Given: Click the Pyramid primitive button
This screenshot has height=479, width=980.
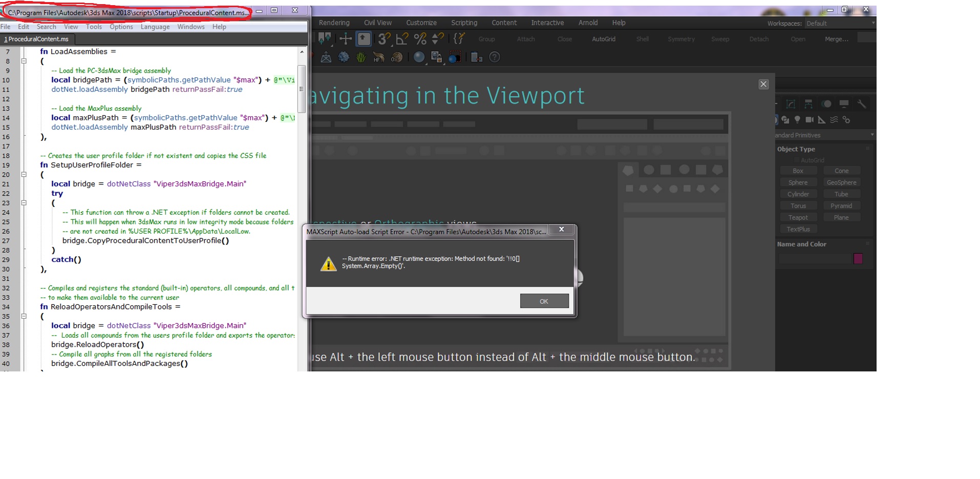Looking at the screenshot, I should (841, 206).
